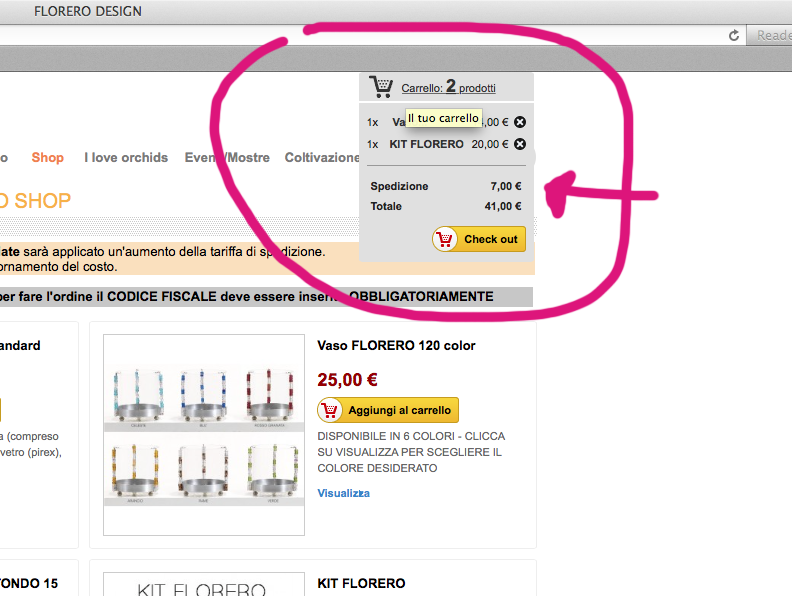792x596 pixels.
Task: Open the Eventi/Mostre menu item
Action: coord(227,158)
